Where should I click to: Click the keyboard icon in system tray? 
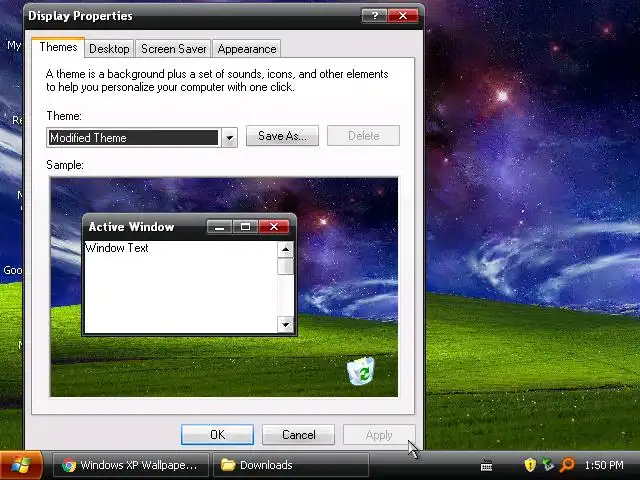click(x=486, y=465)
